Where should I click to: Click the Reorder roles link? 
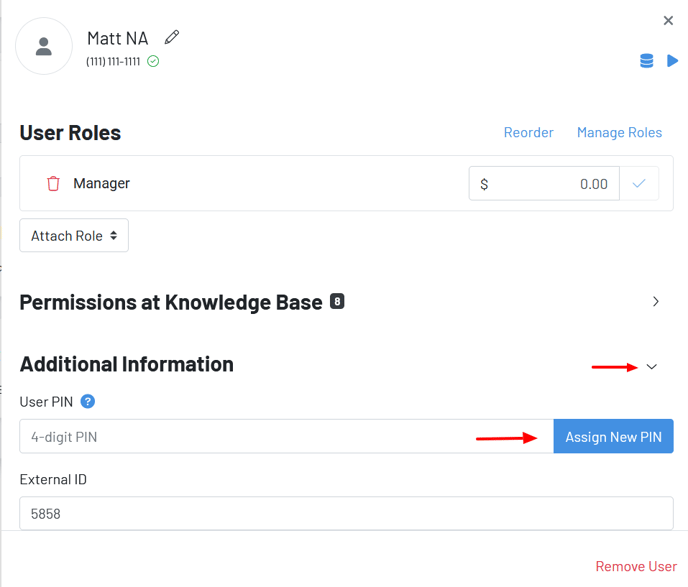(528, 133)
